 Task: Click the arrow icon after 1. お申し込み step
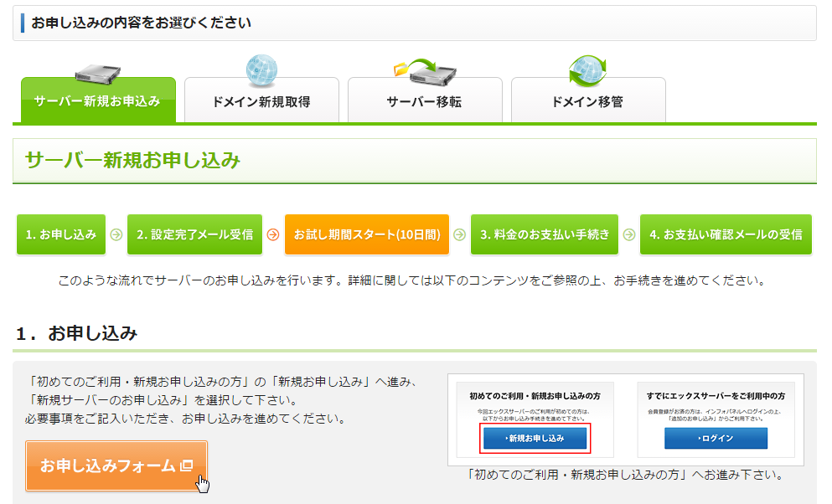point(115,234)
